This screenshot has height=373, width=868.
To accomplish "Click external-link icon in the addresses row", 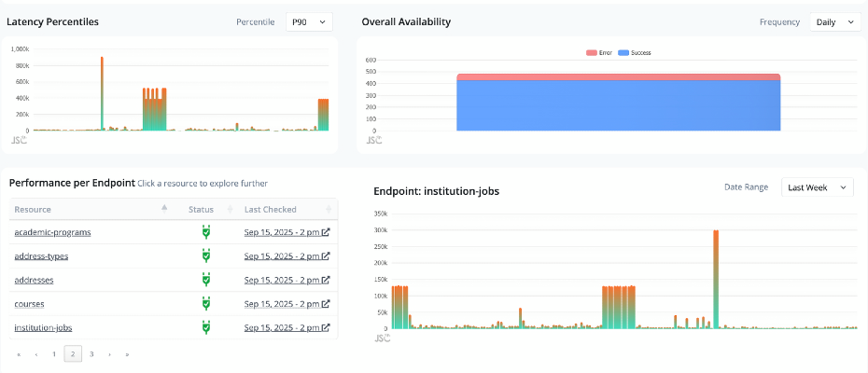I will pos(326,280).
